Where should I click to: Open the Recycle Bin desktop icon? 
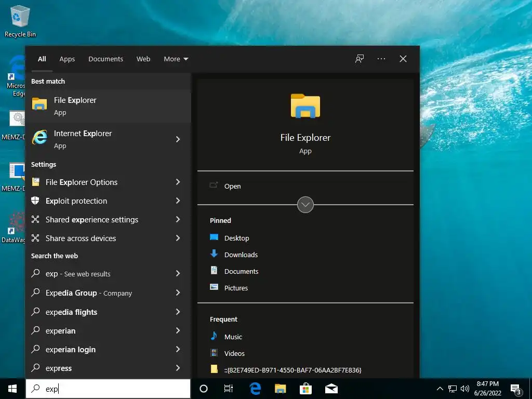20,22
